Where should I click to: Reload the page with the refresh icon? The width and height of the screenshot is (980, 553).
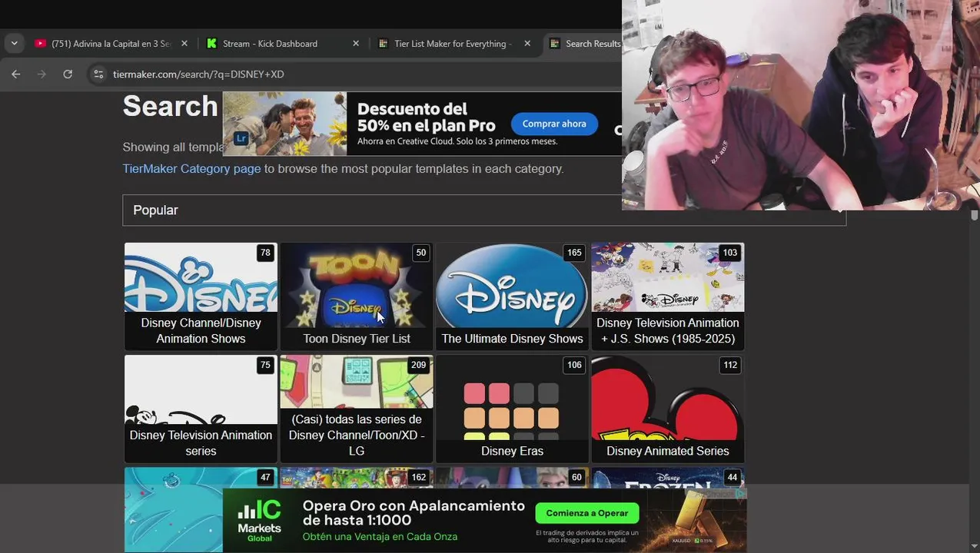pos(68,74)
